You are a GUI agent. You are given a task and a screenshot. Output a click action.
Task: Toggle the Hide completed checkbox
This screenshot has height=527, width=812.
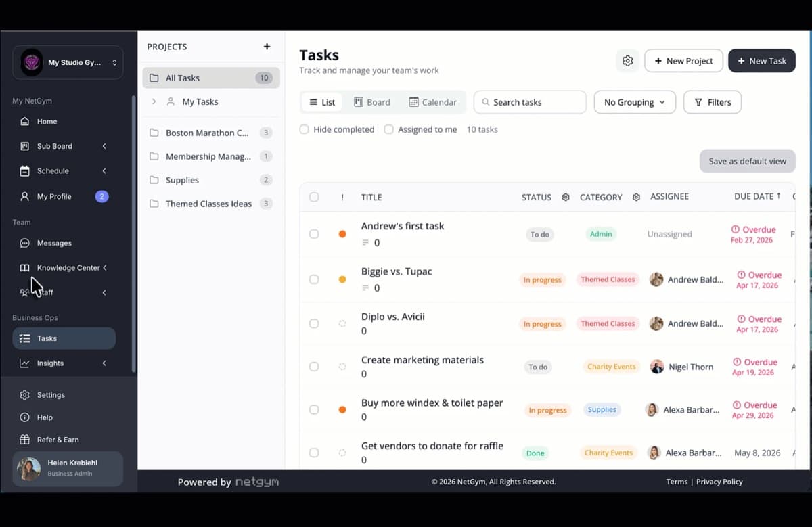[x=304, y=129]
